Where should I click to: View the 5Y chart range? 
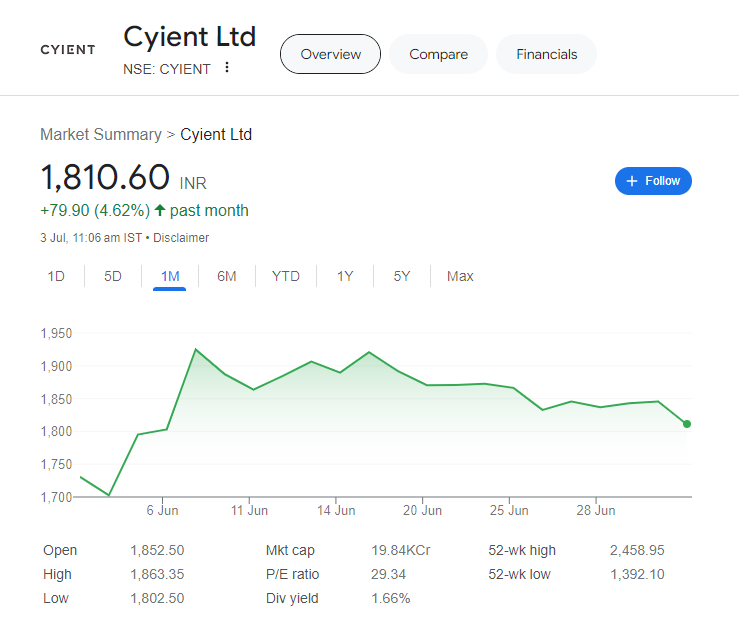(402, 276)
